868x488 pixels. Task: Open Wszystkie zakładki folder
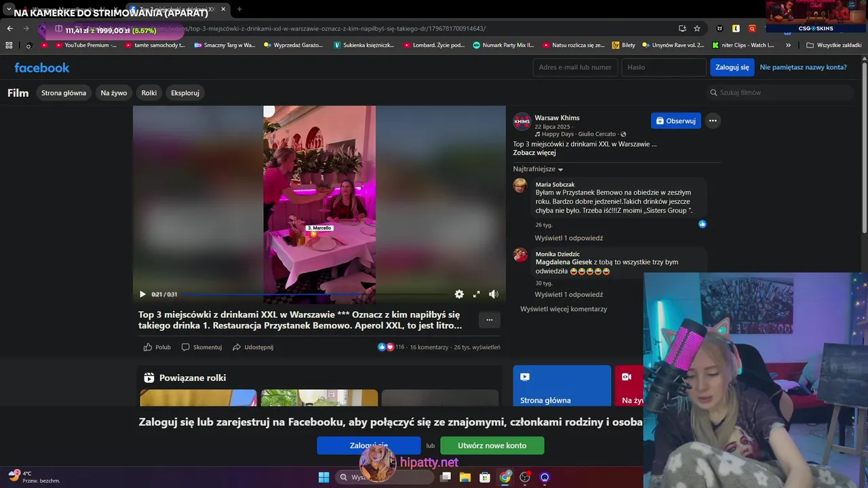pos(833,45)
